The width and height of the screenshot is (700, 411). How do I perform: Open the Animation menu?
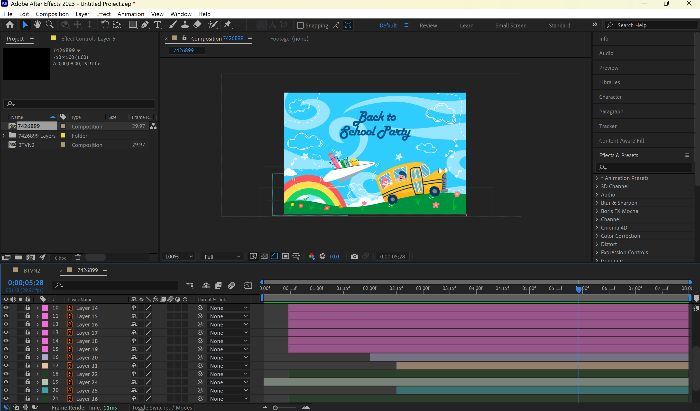coord(130,14)
